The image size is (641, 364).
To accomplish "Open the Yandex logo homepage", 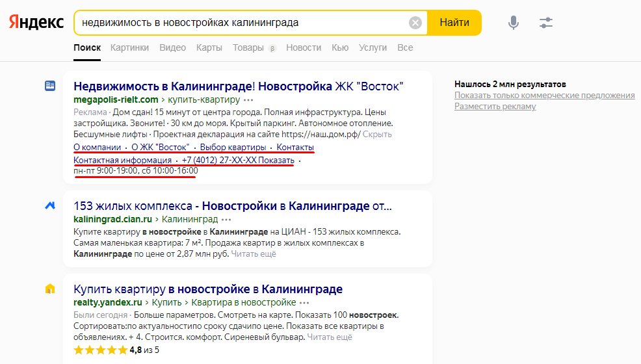I will (36, 23).
